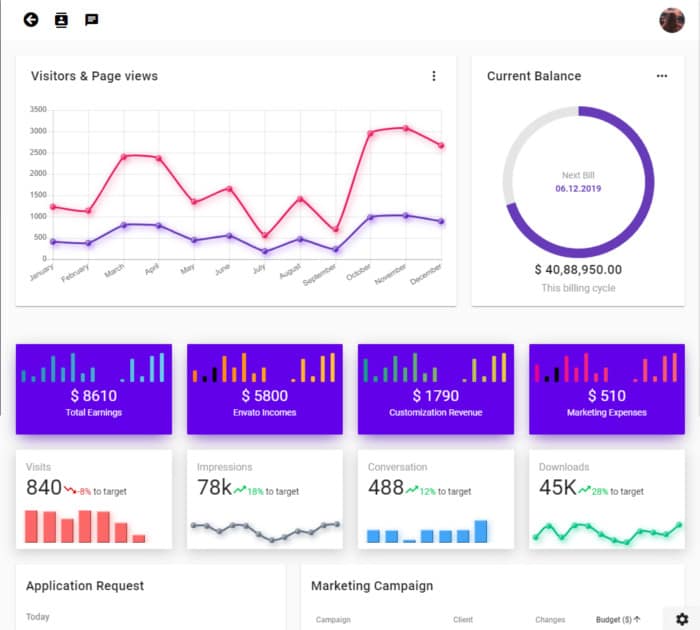
Task: Open the Marketing Expenses card
Action: [x=606, y=389]
